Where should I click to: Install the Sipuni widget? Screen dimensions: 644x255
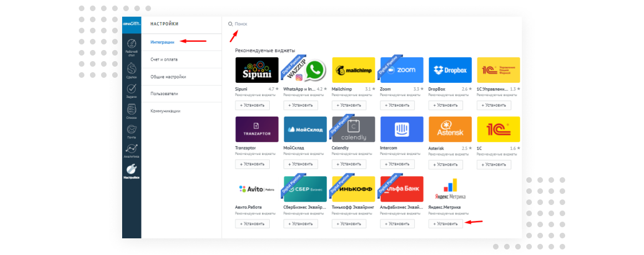253,105
